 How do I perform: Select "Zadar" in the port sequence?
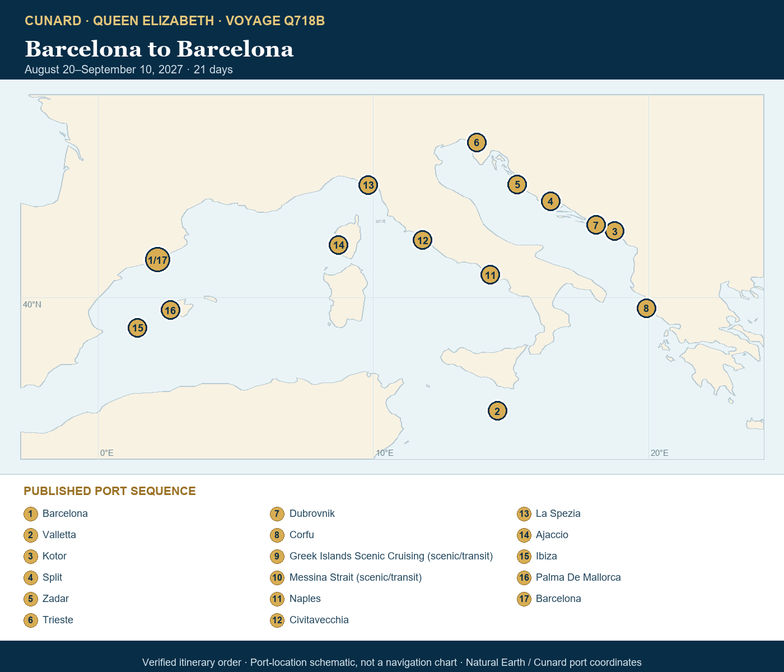coord(55,599)
